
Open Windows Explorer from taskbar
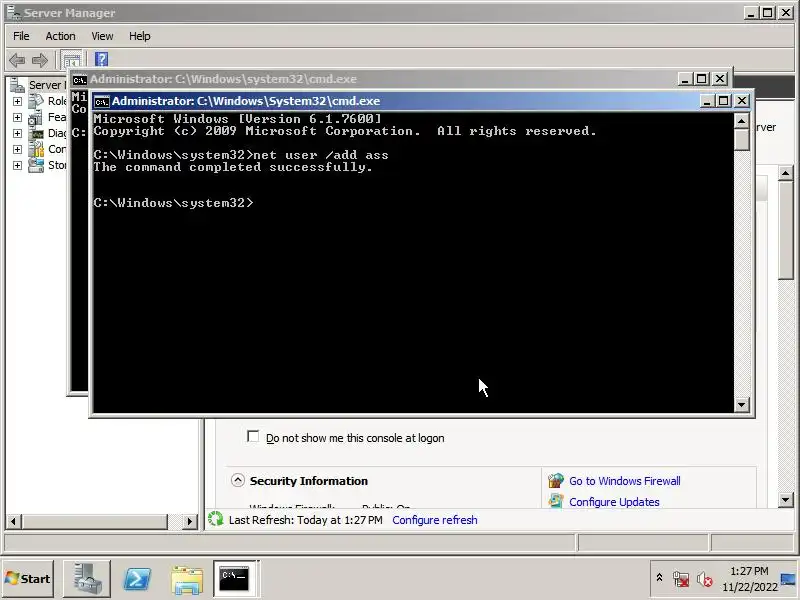(187, 579)
